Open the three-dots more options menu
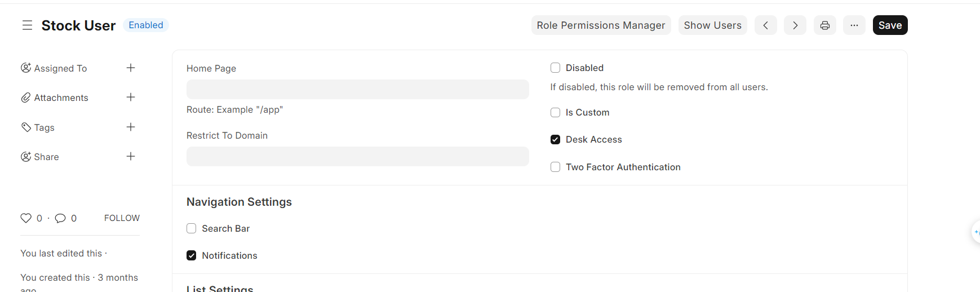The image size is (980, 292). pos(854,25)
